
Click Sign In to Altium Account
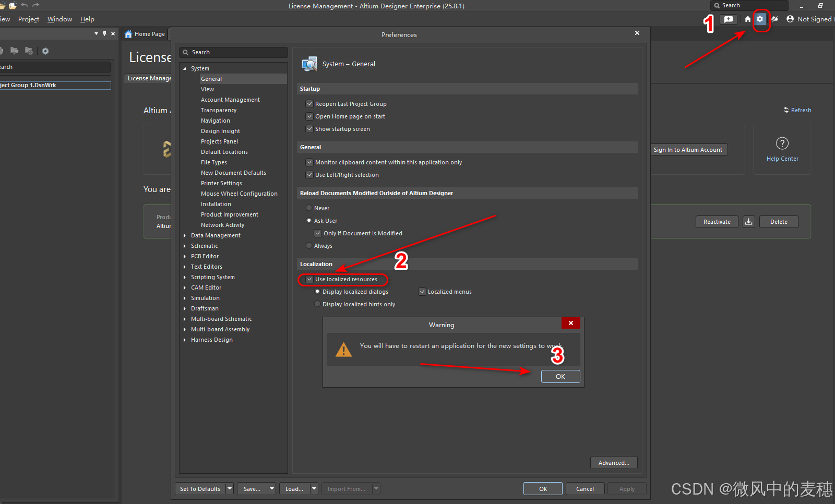click(x=688, y=150)
